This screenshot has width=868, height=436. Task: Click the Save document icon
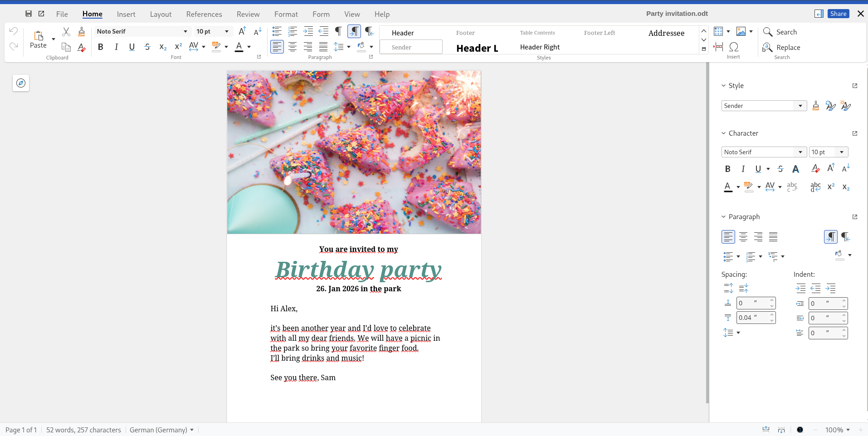(29, 14)
